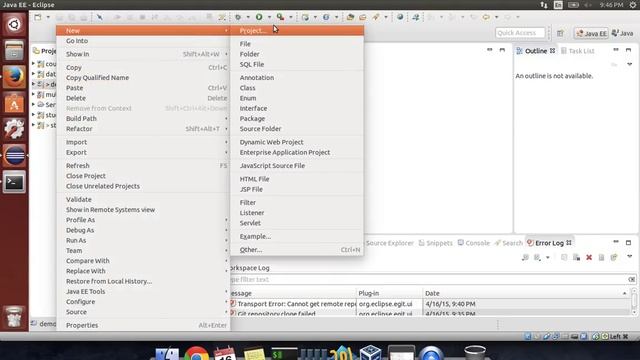Screen dimensions: 640x360
Task: Open the Ubuntu Dash home launcher icon
Action: [x=14, y=24]
